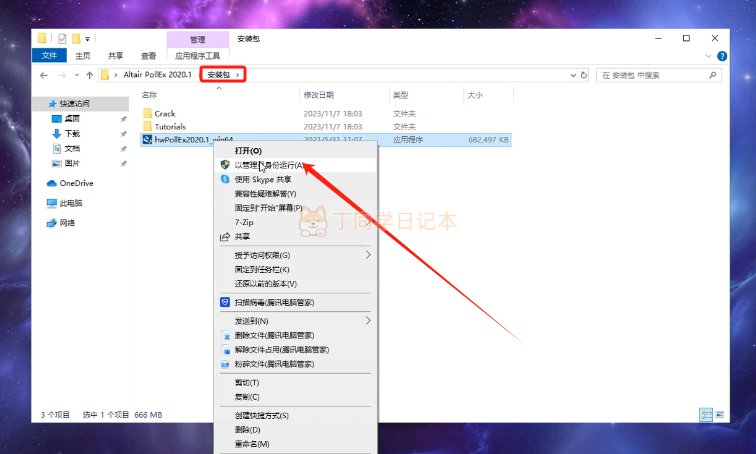Choose 以管理员身份运行(A) in the context menu
The width and height of the screenshot is (756, 454).
pyautogui.click(x=295, y=165)
